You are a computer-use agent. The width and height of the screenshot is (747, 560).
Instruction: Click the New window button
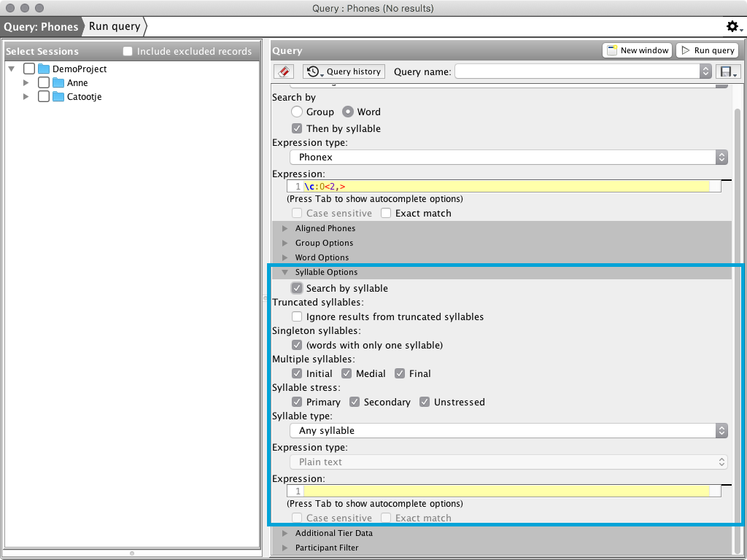coord(637,50)
